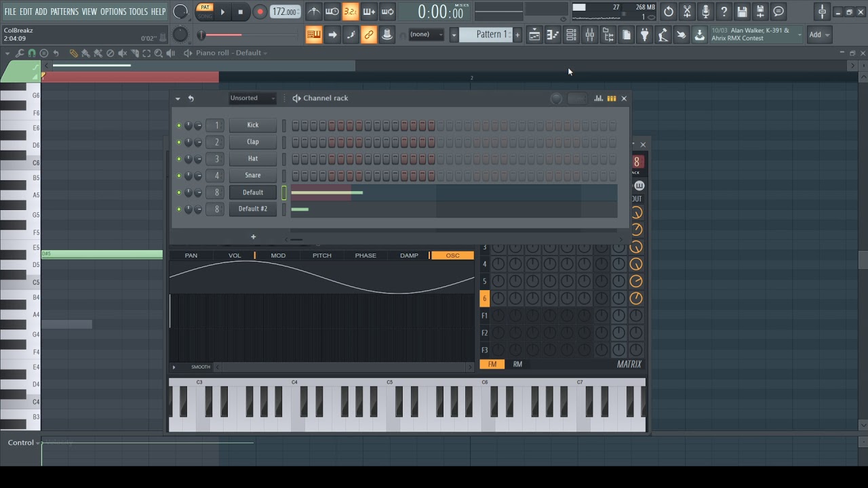Open the piano roll view button
868x488 pixels.
[553, 35]
